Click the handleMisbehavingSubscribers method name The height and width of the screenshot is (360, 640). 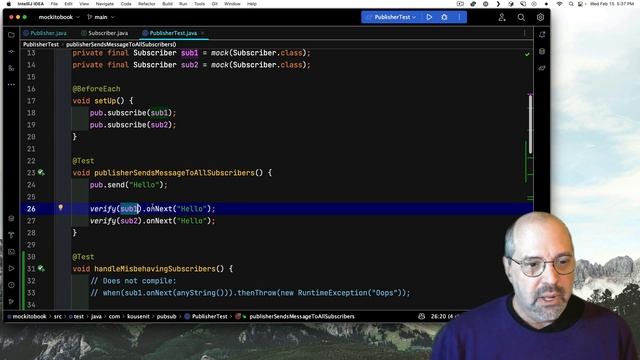[x=155, y=269]
